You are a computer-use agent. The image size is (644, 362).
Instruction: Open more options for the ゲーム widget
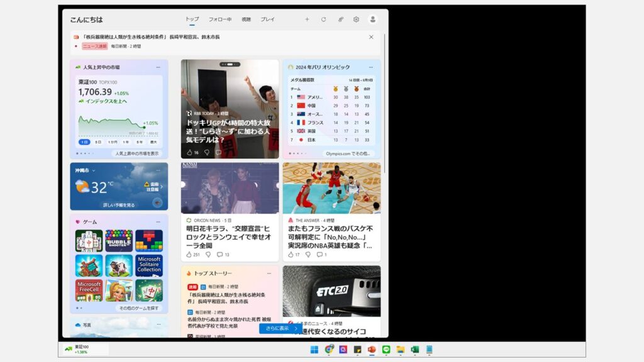click(x=158, y=222)
